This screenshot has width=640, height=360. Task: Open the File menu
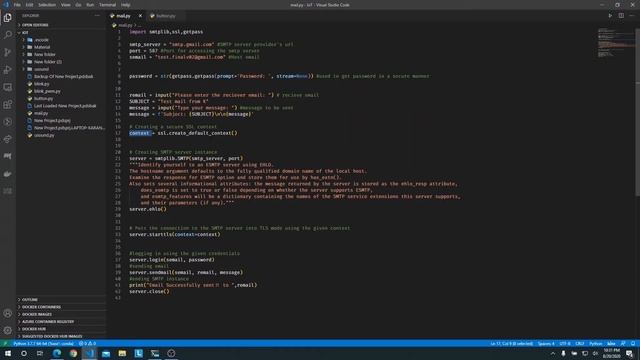click(17, 5)
